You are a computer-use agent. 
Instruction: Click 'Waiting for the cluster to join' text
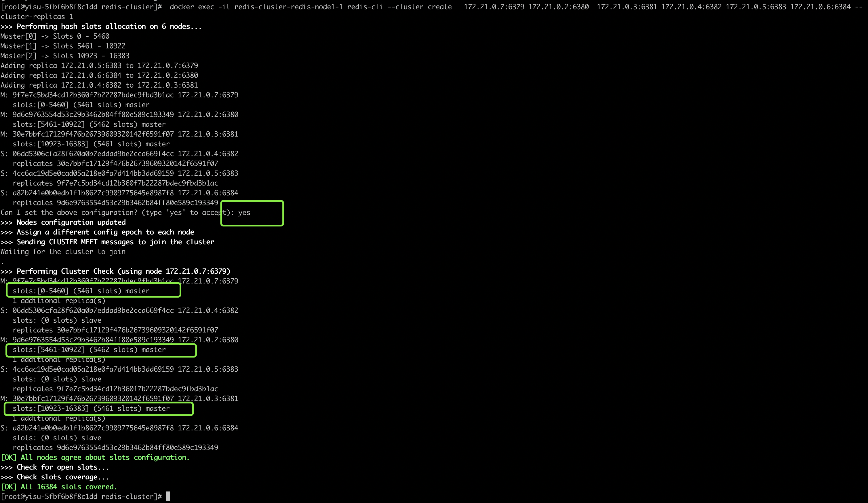click(63, 252)
